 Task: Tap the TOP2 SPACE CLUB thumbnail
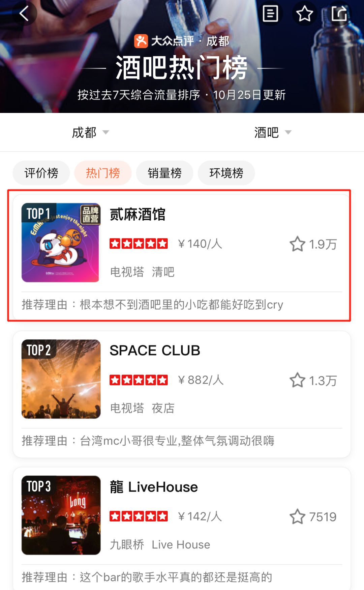pos(61,379)
